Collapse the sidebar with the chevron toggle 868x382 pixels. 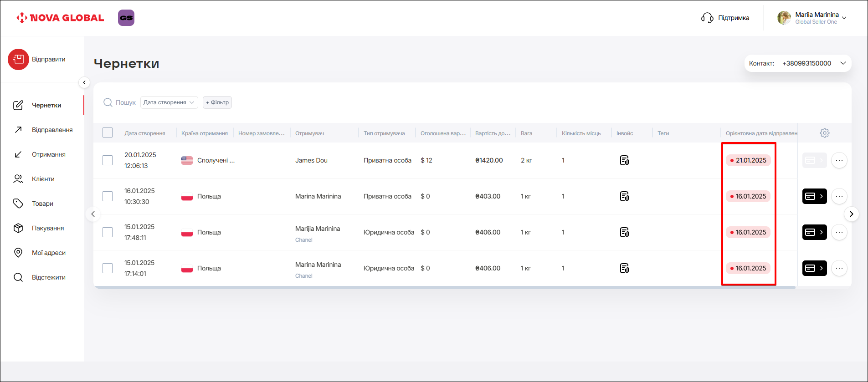84,82
